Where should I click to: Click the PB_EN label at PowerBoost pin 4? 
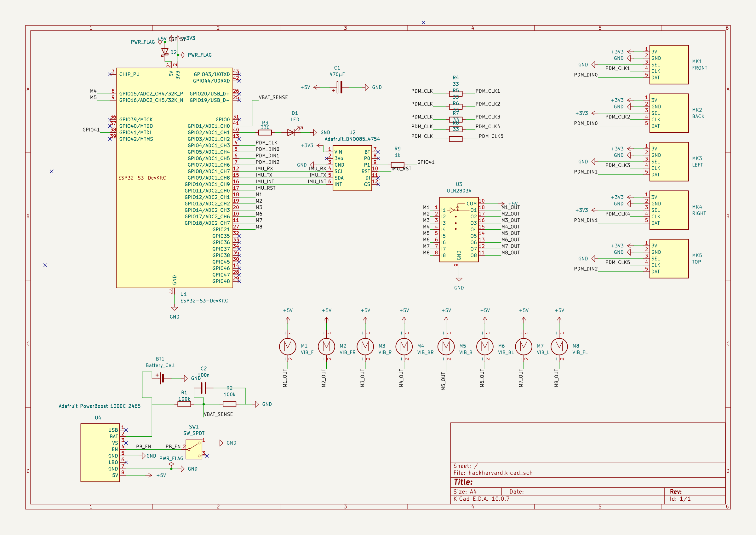pos(144,447)
